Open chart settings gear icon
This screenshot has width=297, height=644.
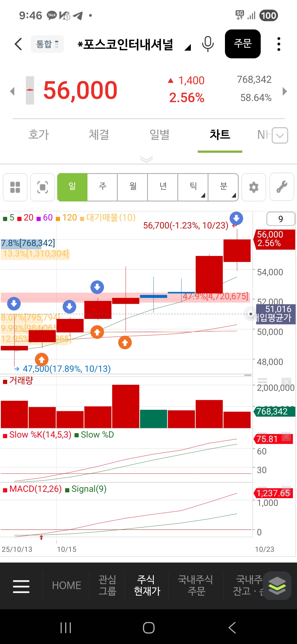click(x=254, y=187)
